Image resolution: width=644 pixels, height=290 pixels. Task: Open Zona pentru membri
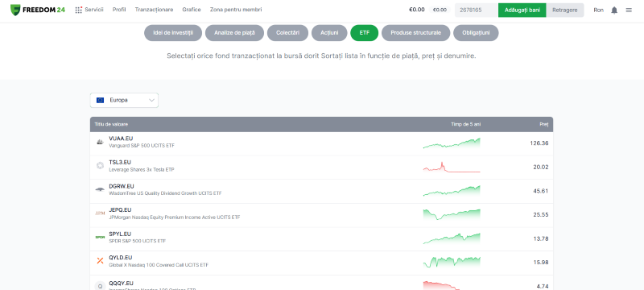click(x=236, y=10)
